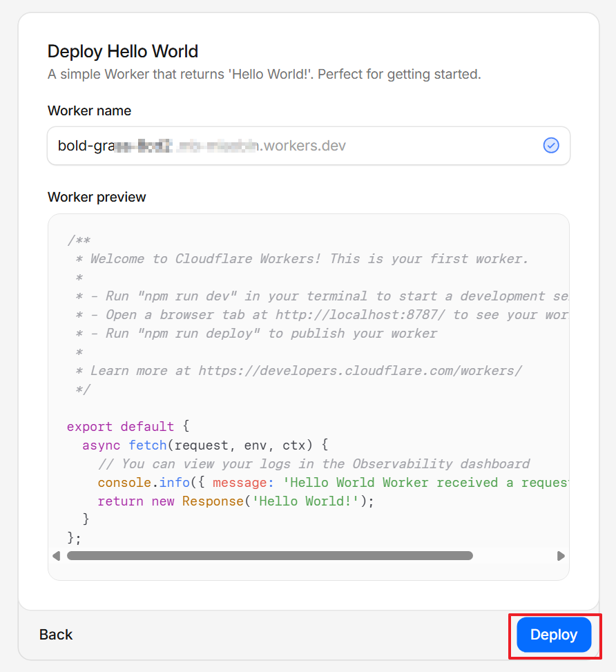616x672 pixels.
Task: Click the horizontal scrollbar thumb below the code
Action: click(x=269, y=555)
